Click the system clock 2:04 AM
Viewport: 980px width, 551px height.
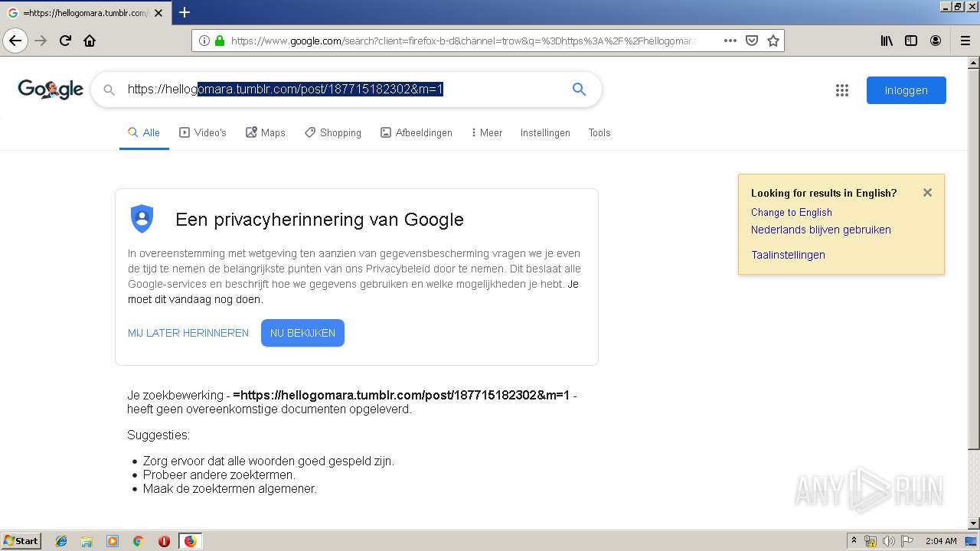coord(941,541)
